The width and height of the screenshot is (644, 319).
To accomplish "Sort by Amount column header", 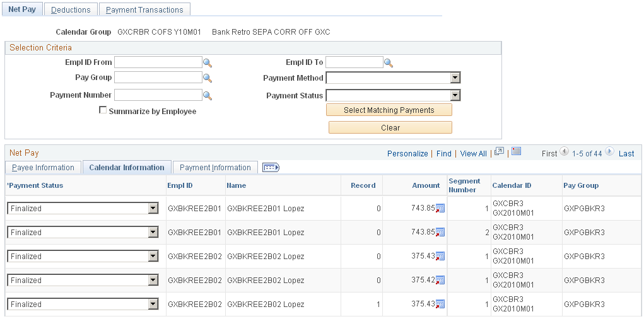I will pyautogui.click(x=426, y=185).
